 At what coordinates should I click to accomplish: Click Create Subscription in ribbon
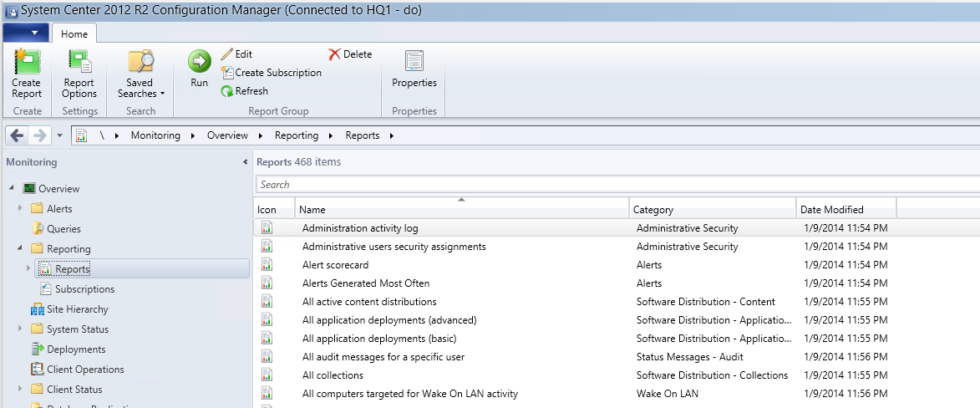point(272,73)
